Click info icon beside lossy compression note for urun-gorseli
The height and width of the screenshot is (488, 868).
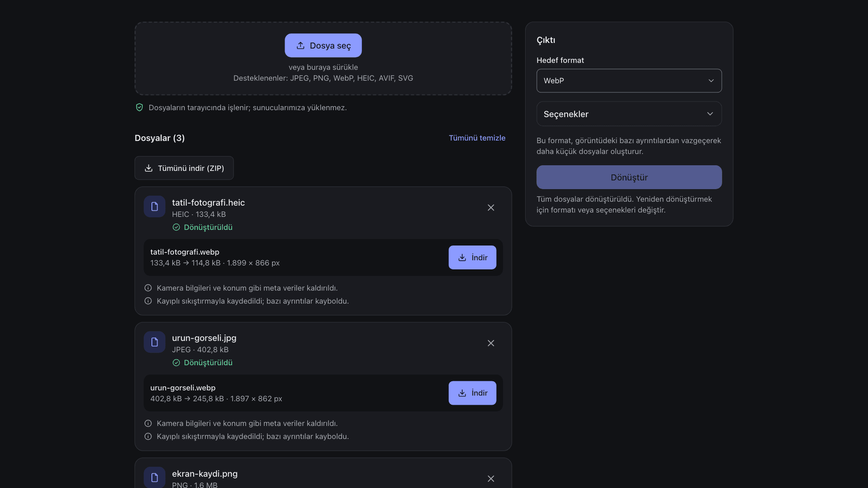[x=148, y=436]
